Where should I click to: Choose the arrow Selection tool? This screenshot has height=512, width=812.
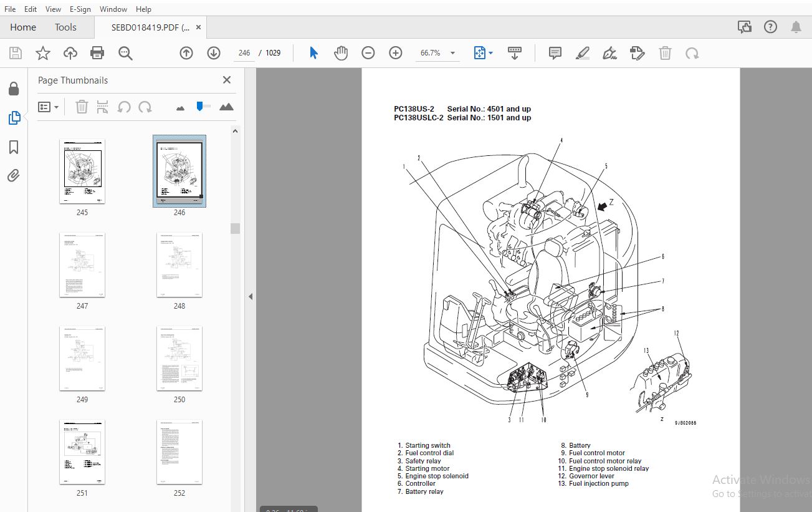click(313, 53)
